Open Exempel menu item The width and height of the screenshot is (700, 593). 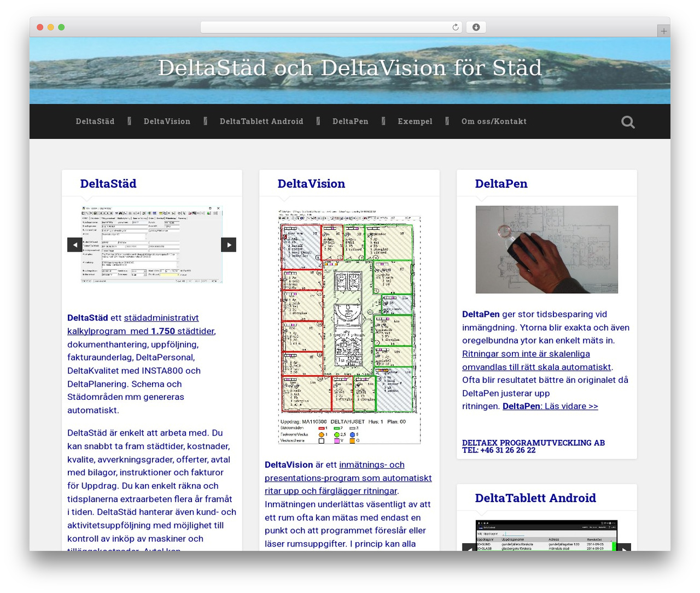(x=415, y=121)
